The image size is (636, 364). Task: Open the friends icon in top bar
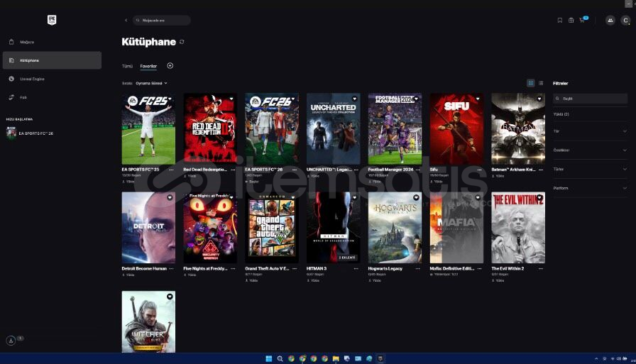point(610,21)
